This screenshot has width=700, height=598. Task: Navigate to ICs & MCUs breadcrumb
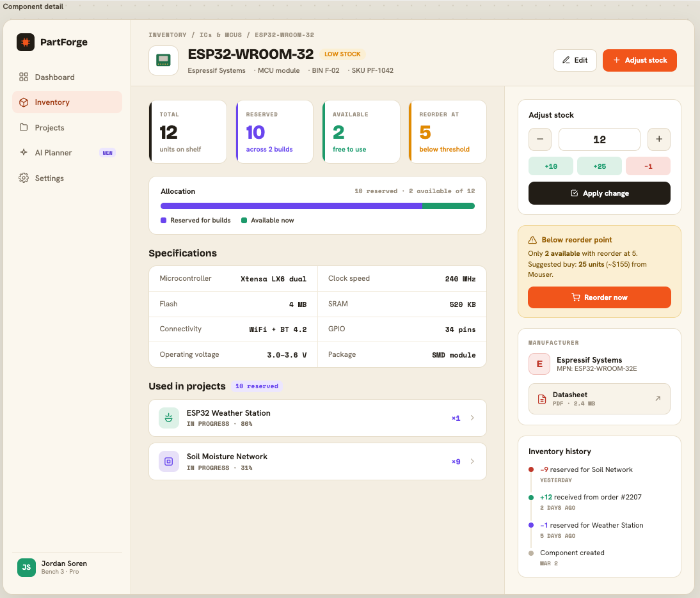tap(221, 35)
